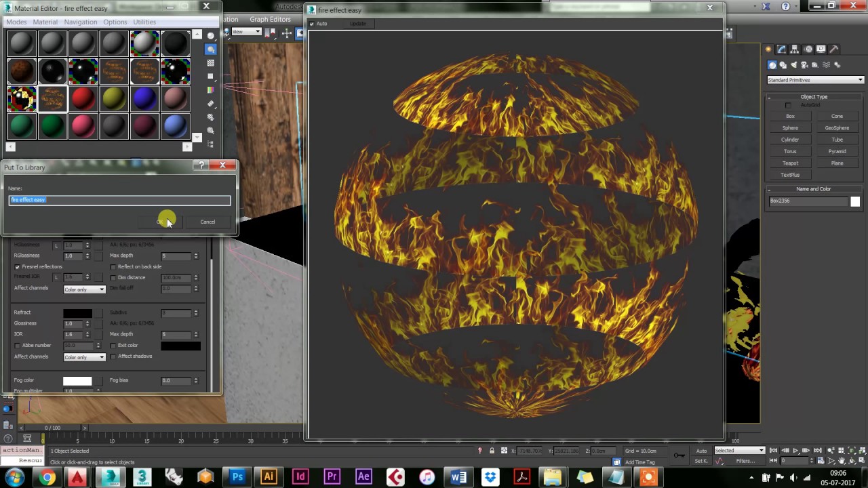Go to End of animation
The height and width of the screenshot is (488, 868).
point(816,451)
